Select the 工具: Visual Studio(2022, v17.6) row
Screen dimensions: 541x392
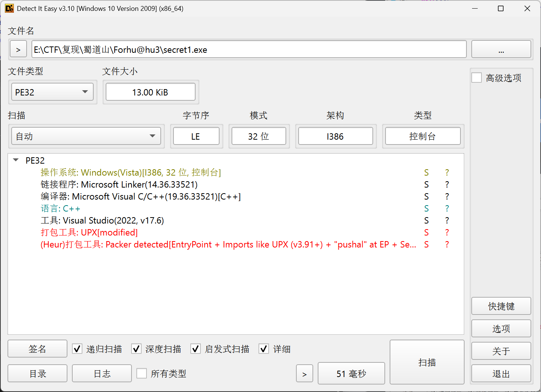pyautogui.click(x=236, y=220)
